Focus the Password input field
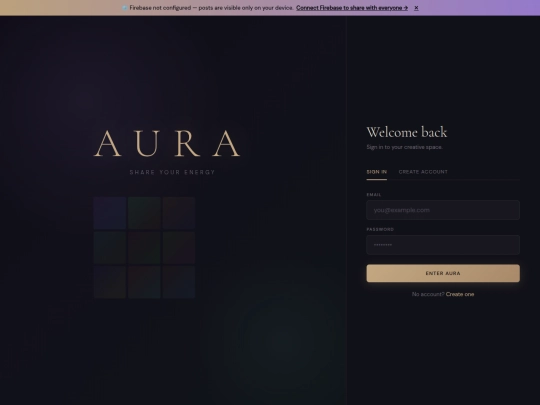 443,245
